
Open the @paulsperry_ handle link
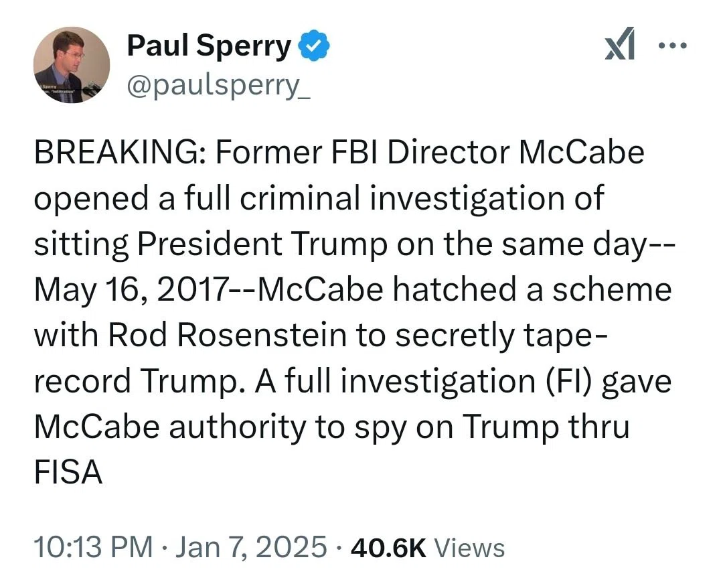(x=218, y=85)
